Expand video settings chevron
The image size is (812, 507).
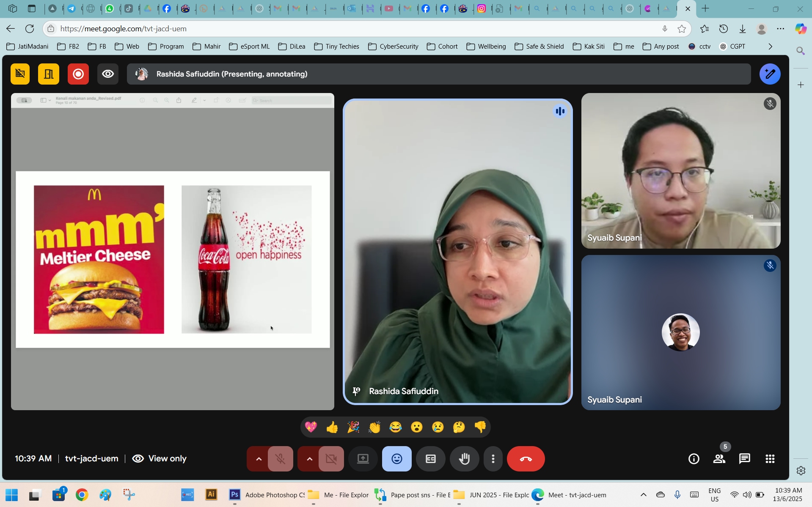pyautogui.click(x=309, y=459)
